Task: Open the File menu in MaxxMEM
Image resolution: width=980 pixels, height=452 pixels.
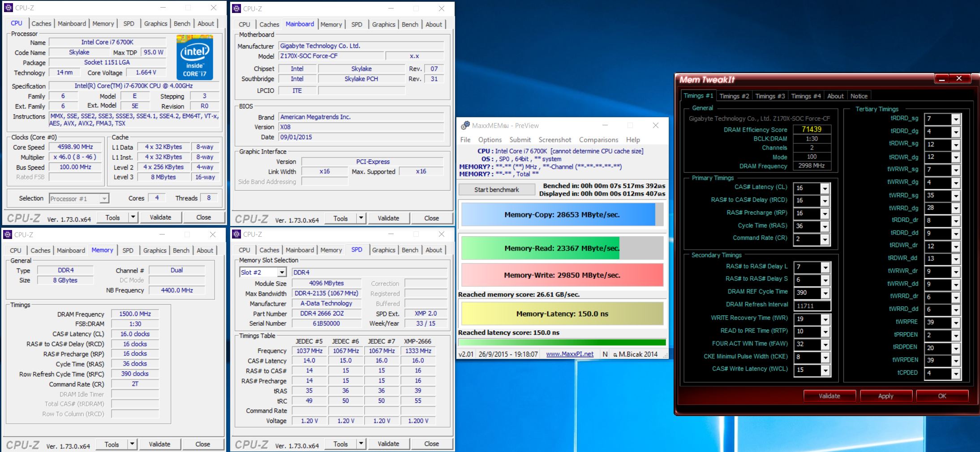Action: (x=465, y=140)
